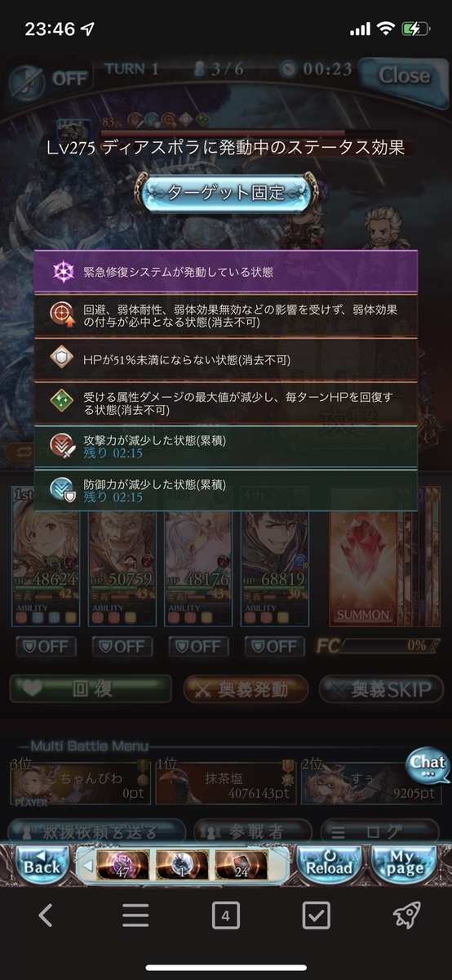Select the SUMMON crystal card

click(x=362, y=555)
